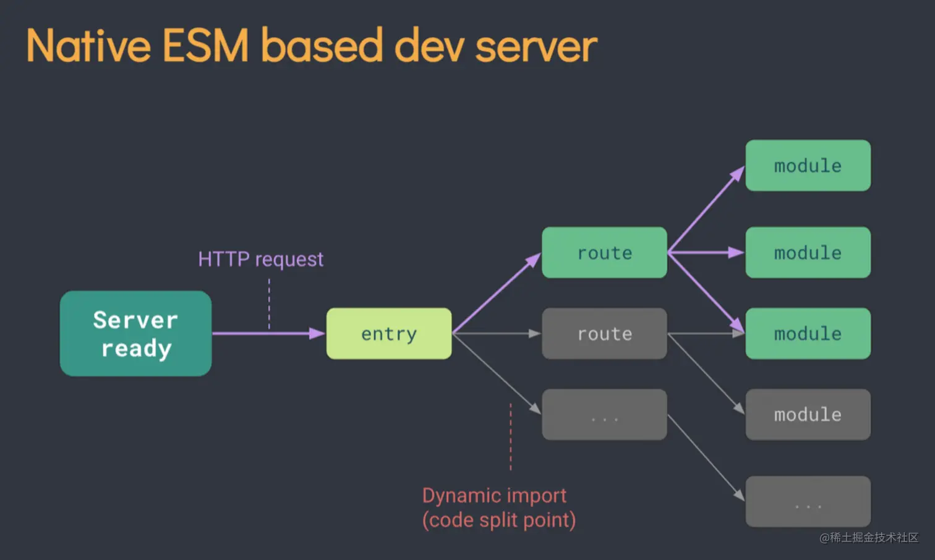Select the third green module node
This screenshot has height=560, width=935.
(808, 334)
